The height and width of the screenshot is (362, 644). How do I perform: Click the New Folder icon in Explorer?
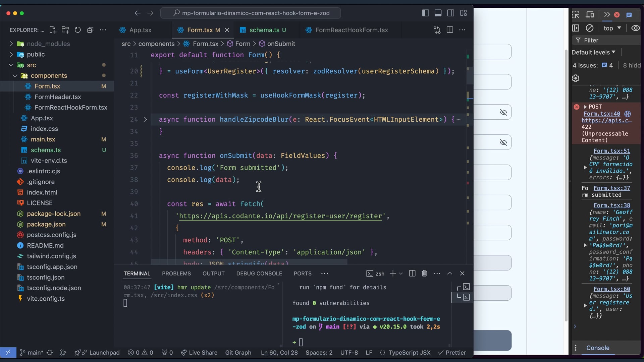coord(65,30)
